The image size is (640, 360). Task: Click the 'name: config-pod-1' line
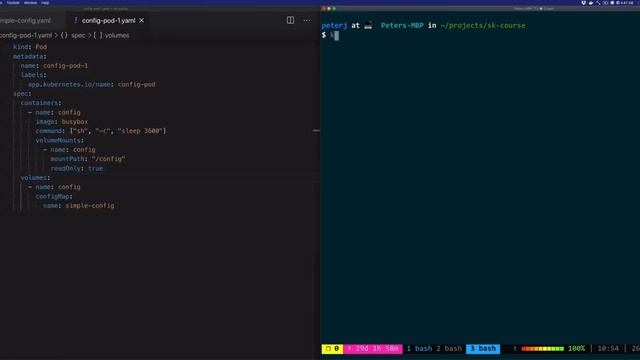(54, 66)
